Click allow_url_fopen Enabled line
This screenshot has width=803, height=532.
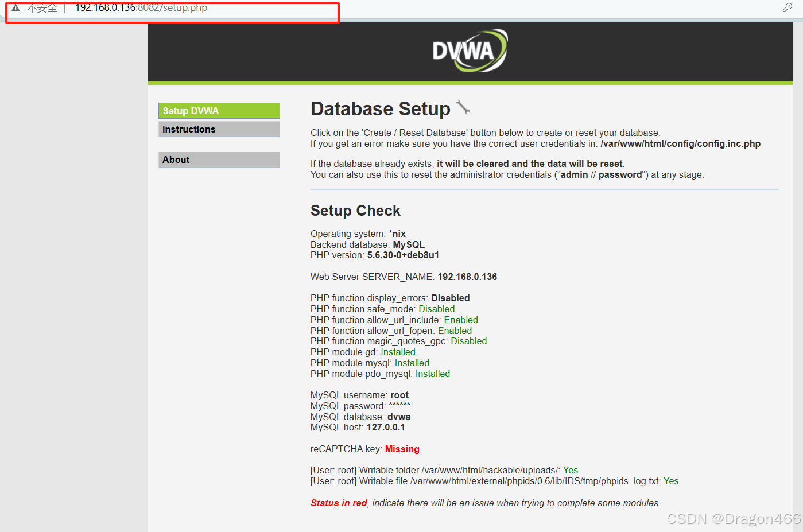[391, 331]
